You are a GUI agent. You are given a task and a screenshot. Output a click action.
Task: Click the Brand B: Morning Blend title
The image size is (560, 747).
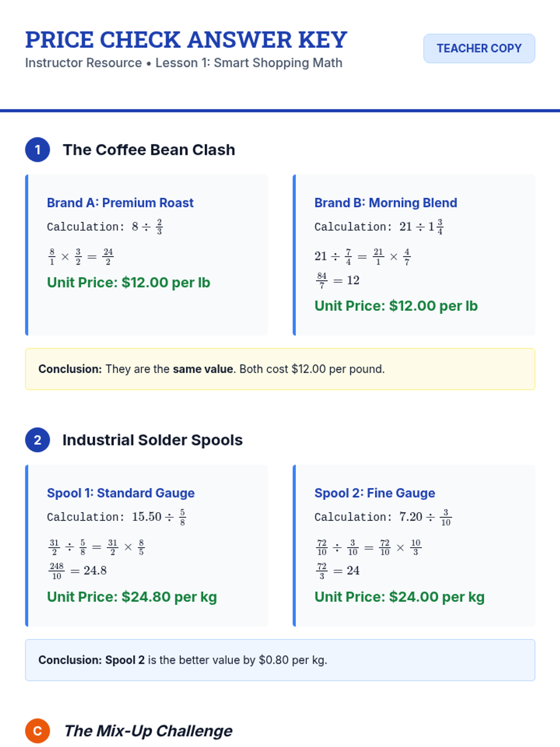[385, 203]
